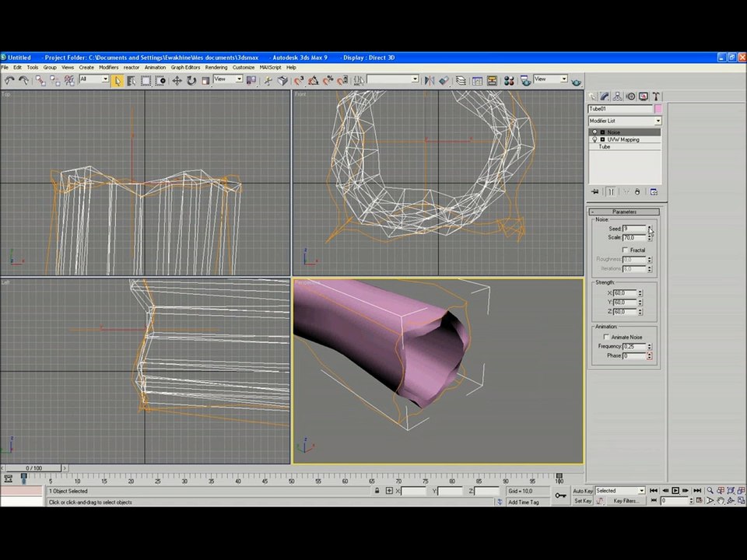
Task: Open the Modifiers menu
Action: [109, 68]
